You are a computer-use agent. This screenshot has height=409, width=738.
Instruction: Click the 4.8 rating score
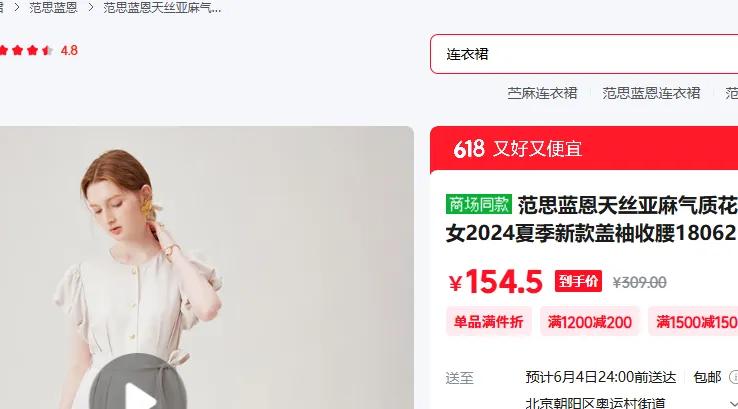(69, 50)
